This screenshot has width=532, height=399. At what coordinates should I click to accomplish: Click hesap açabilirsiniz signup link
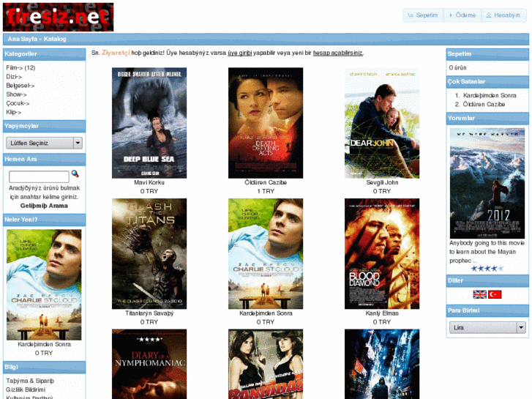(338, 53)
